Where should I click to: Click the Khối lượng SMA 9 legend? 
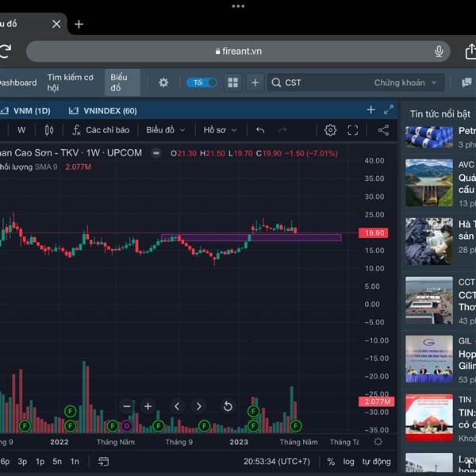coord(29,167)
